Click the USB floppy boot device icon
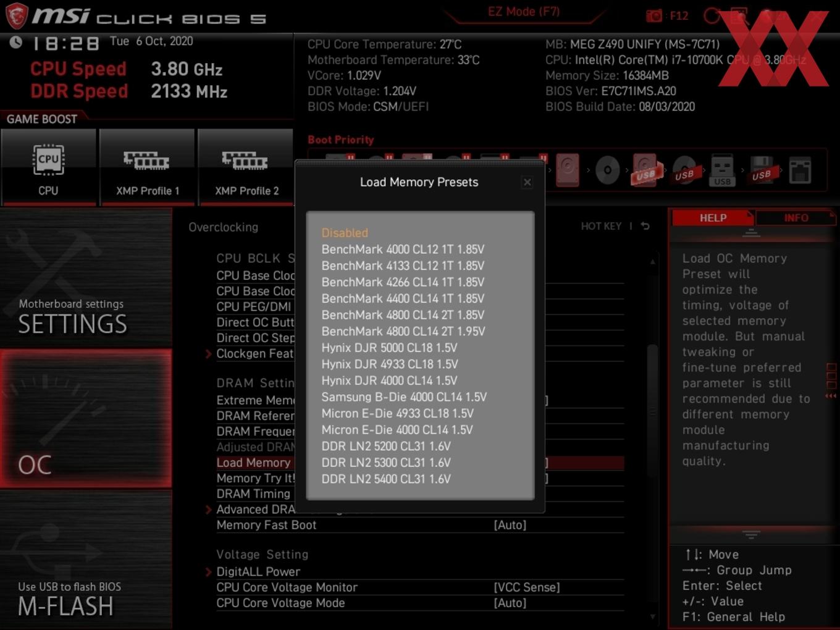Viewport: 840px width, 630px height. point(762,170)
